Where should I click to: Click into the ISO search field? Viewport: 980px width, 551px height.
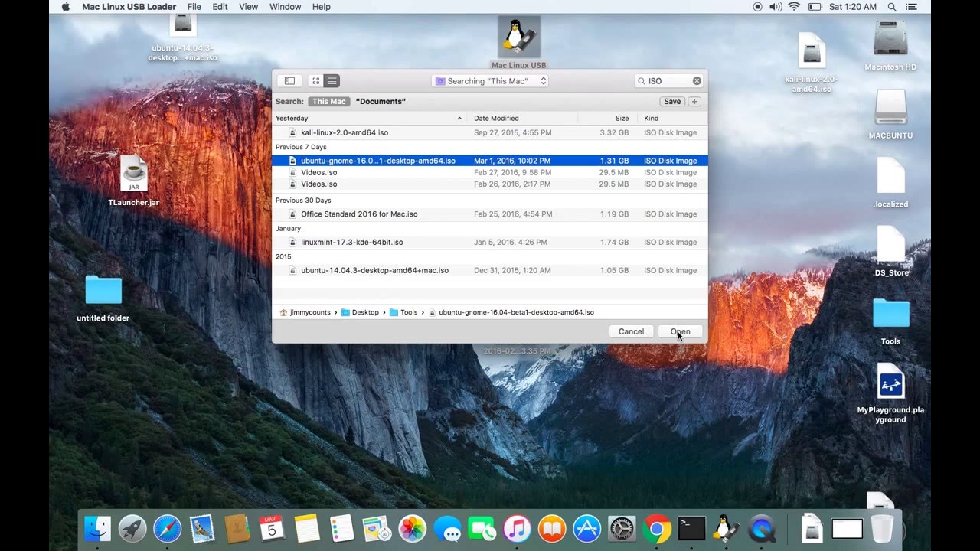coord(668,81)
